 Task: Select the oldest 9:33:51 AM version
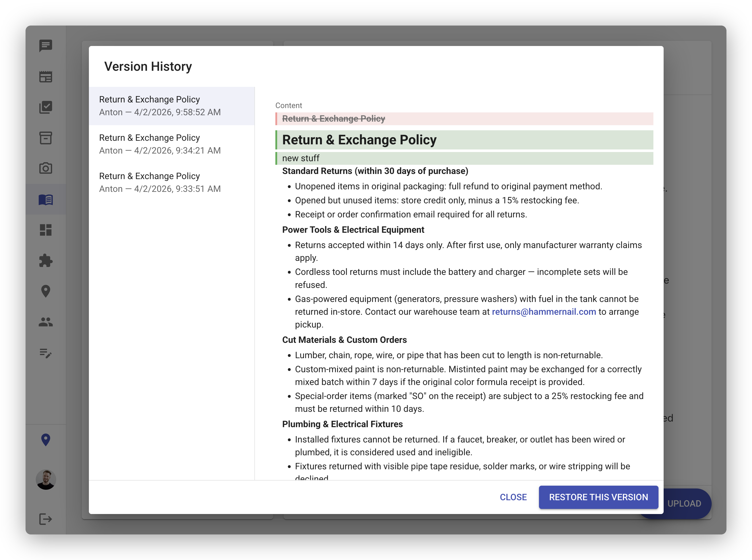pyautogui.click(x=172, y=182)
